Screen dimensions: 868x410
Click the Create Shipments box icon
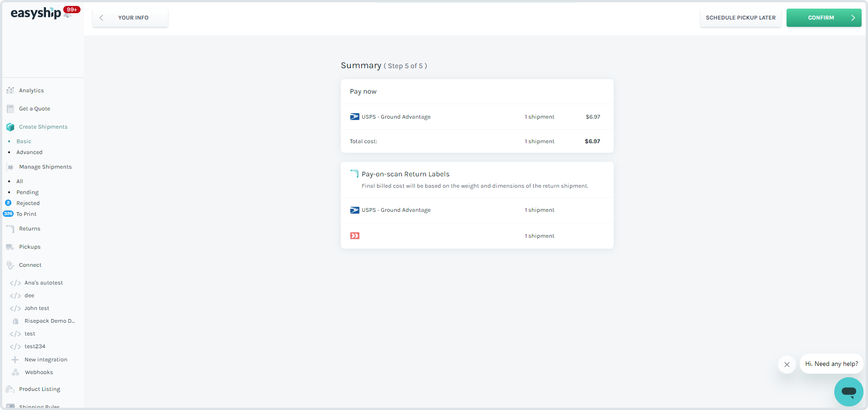point(10,127)
